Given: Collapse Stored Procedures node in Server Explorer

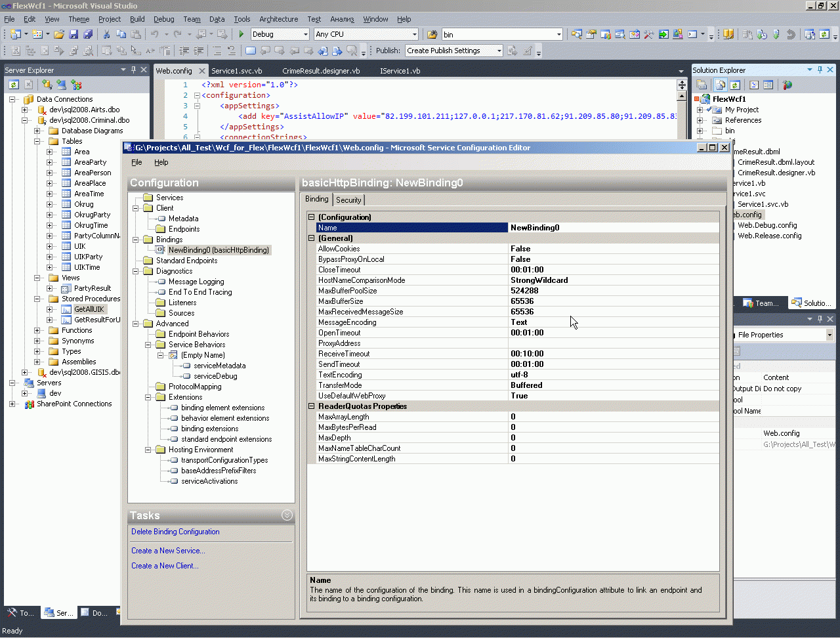Looking at the screenshot, I should [x=37, y=299].
